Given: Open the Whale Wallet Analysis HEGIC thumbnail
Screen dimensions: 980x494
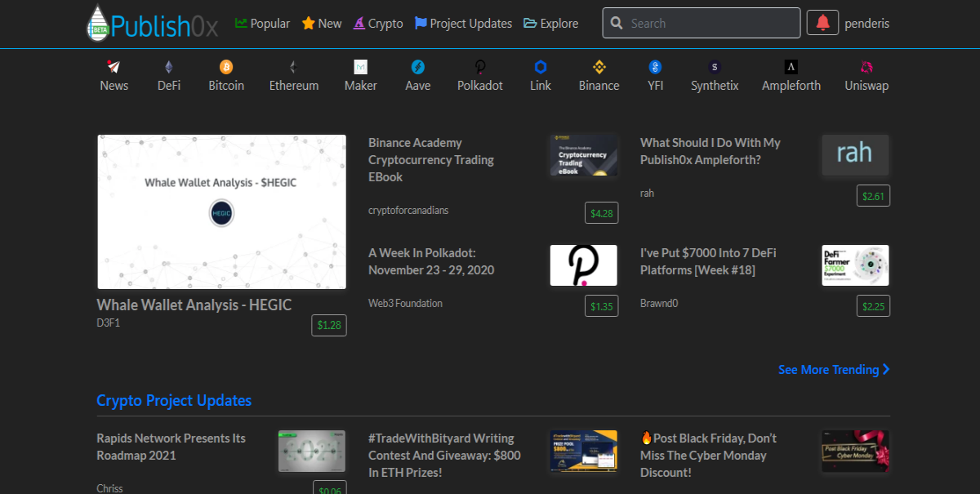Looking at the screenshot, I should click(221, 211).
